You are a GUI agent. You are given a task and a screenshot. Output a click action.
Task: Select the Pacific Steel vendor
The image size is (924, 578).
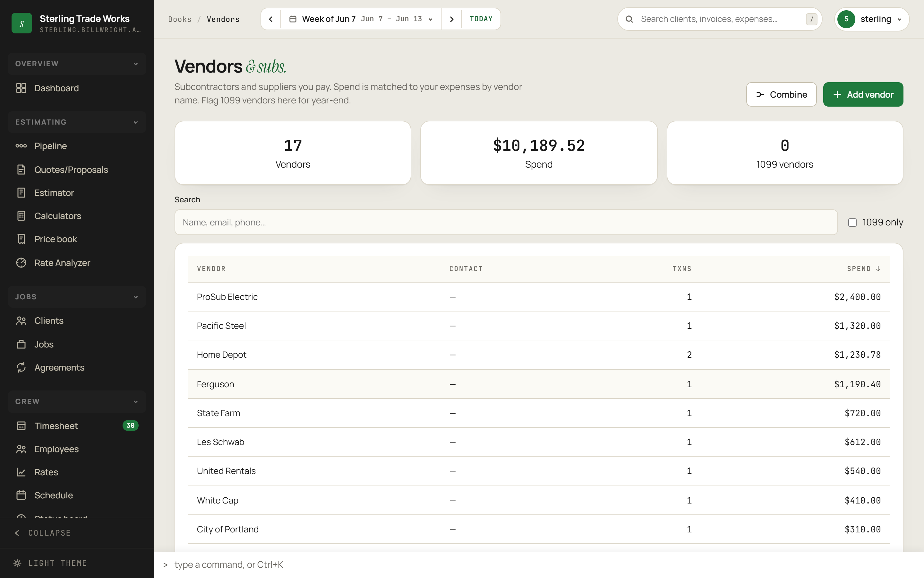tap(538, 326)
